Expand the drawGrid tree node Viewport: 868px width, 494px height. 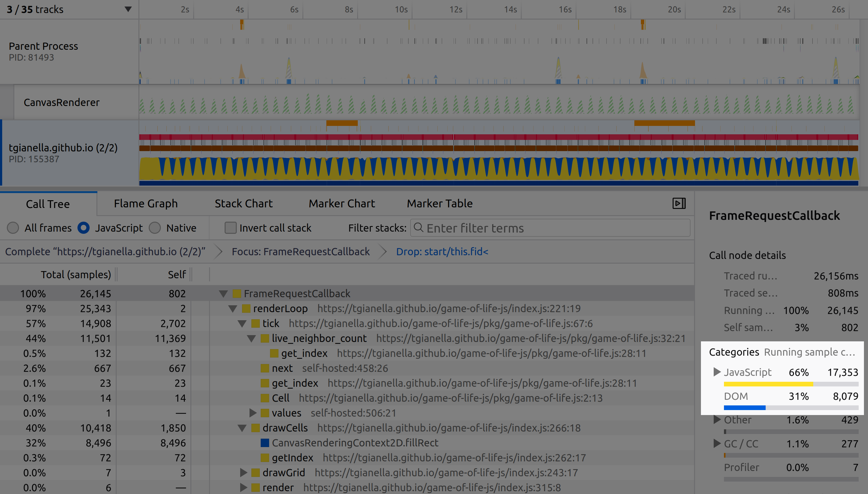[x=243, y=473]
